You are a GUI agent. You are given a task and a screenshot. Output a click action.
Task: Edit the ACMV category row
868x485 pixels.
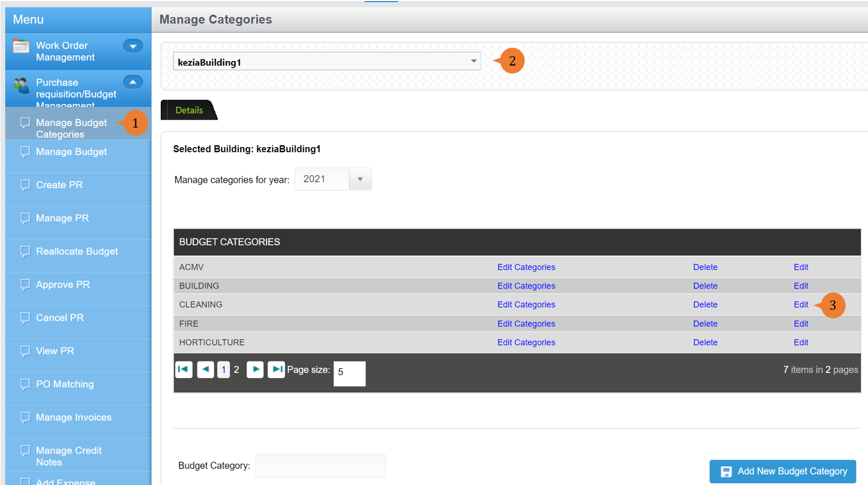point(801,267)
